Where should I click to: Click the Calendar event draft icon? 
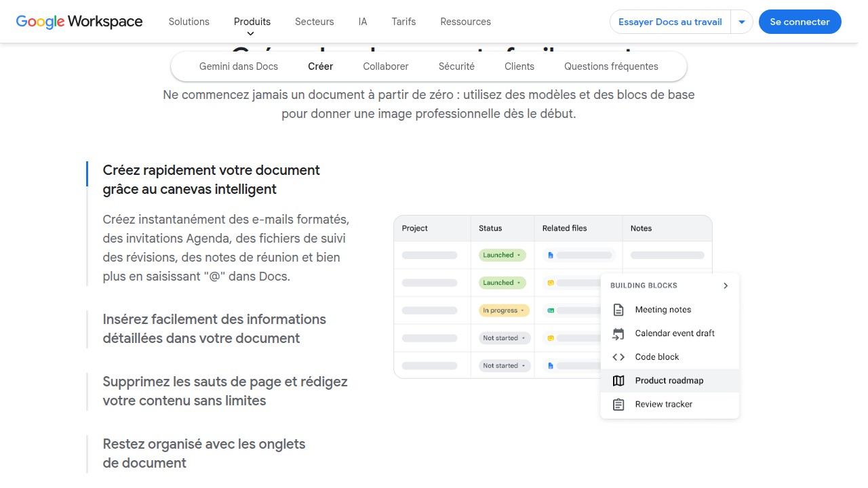tap(618, 333)
